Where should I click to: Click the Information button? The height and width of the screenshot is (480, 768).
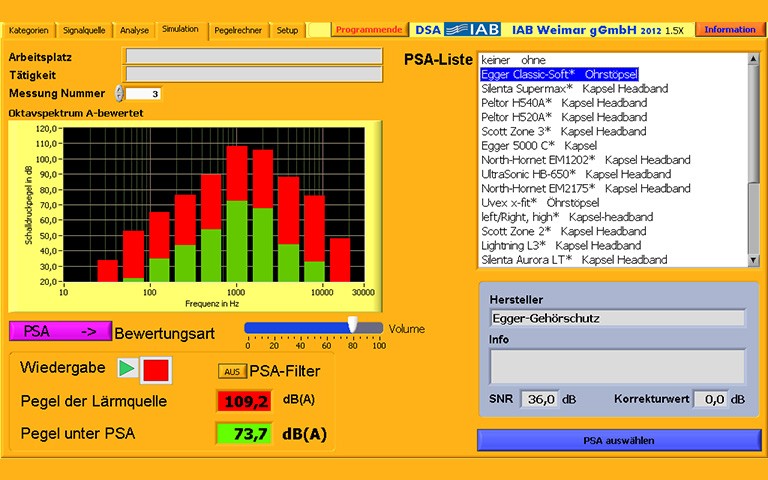729,29
